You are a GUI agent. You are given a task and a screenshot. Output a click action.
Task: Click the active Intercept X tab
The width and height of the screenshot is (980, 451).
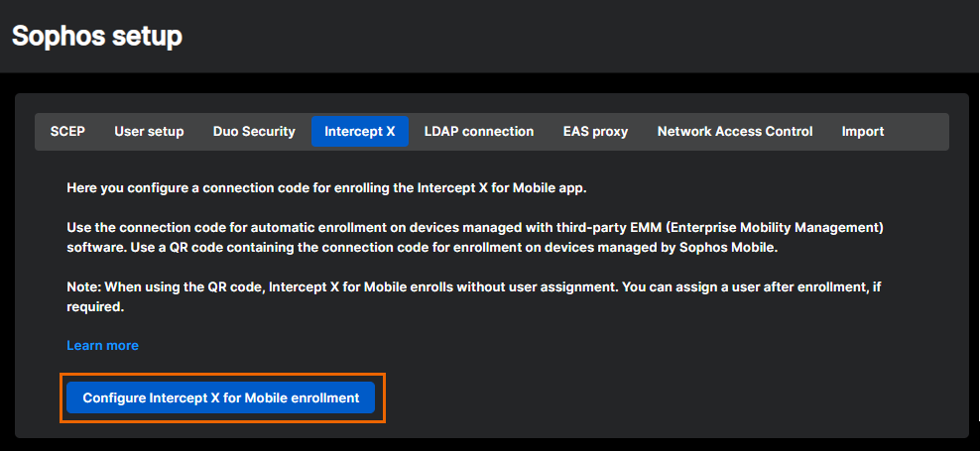click(x=360, y=131)
